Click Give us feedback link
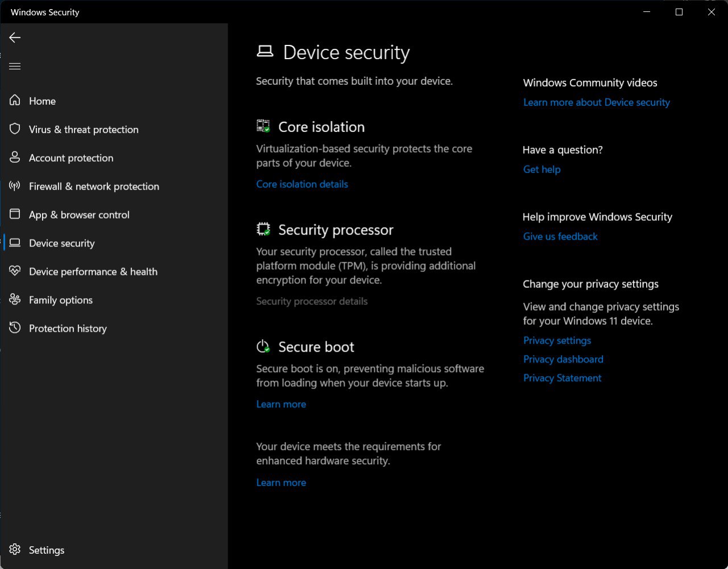The height and width of the screenshot is (569, 728). click(x=560, y=237)
